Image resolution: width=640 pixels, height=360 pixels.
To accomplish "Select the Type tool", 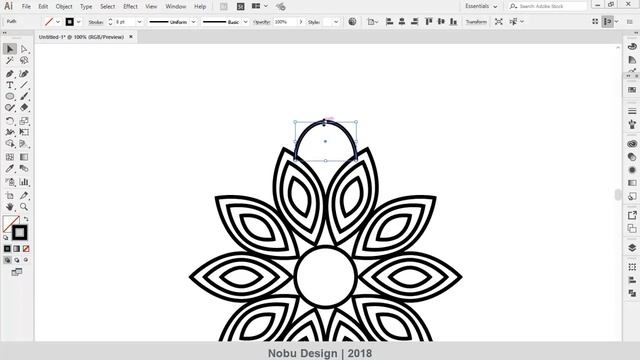I will tap(10, 85).
